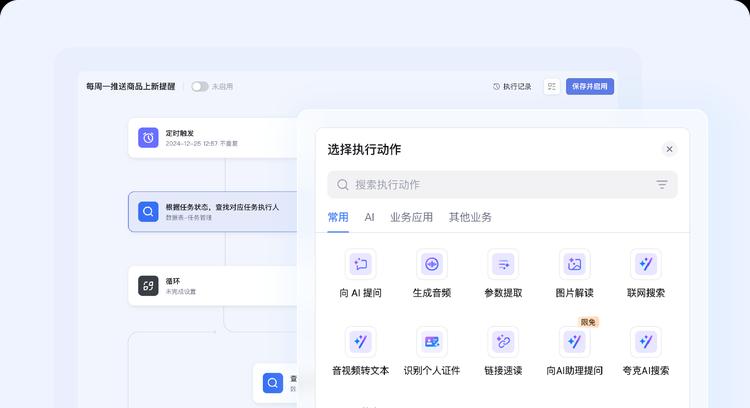Select the 循环 node card
The image size is (750, 408).
click(213, 286)
